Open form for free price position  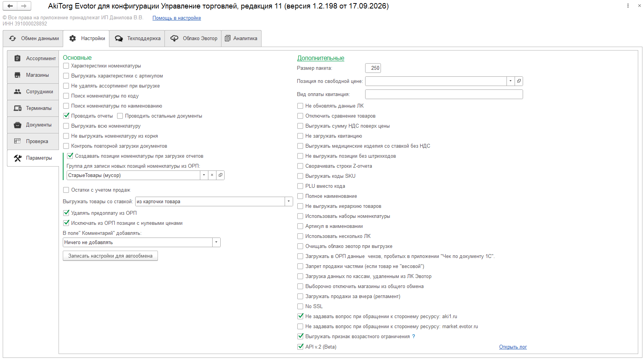[x=519, y=81]
